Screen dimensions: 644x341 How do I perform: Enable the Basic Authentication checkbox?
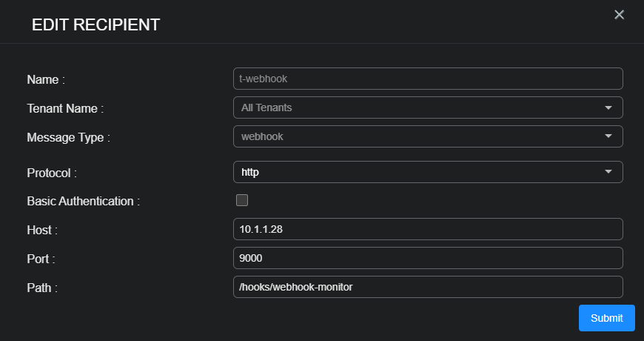241,200
